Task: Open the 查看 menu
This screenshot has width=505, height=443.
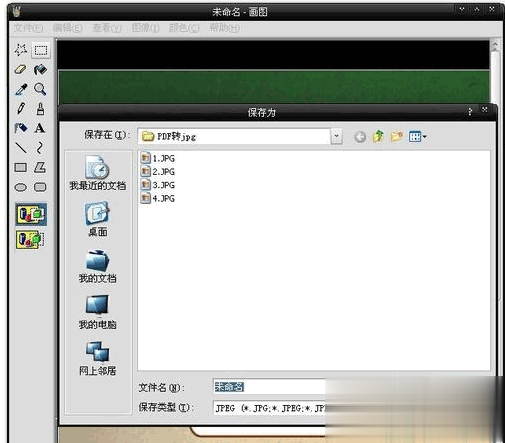Action: [107, 28]
